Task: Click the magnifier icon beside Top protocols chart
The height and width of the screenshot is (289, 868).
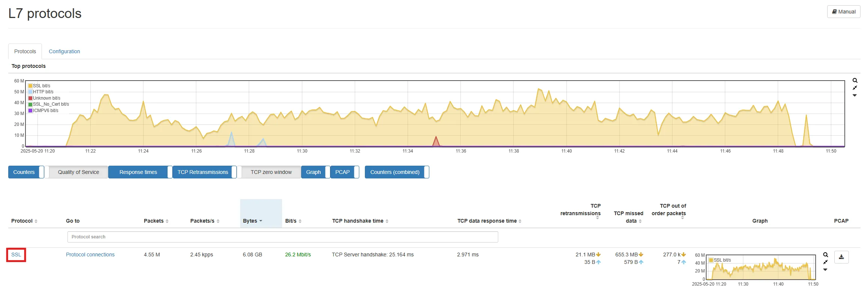Action: click(x=855, y=81)
